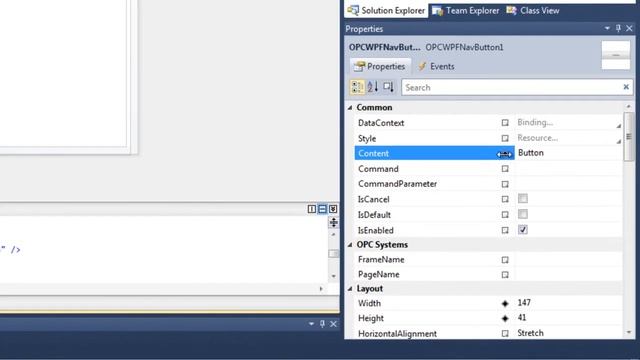Click the OPCWPFNavButton1 preview thumbnail
This screenshot has width=640, height=360.
point(616,55)
